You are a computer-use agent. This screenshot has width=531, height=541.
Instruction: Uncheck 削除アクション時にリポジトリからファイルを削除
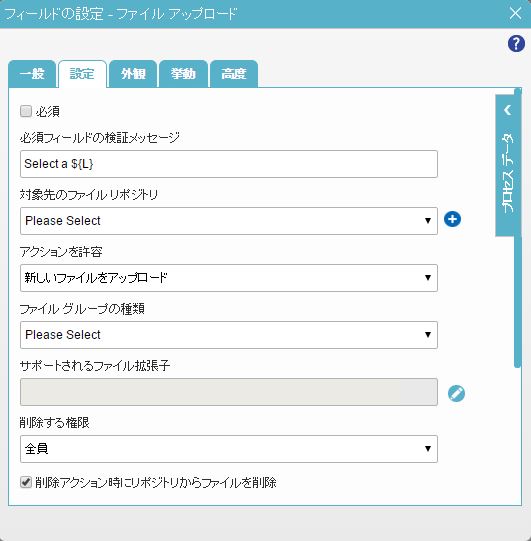tap(26, 482)
